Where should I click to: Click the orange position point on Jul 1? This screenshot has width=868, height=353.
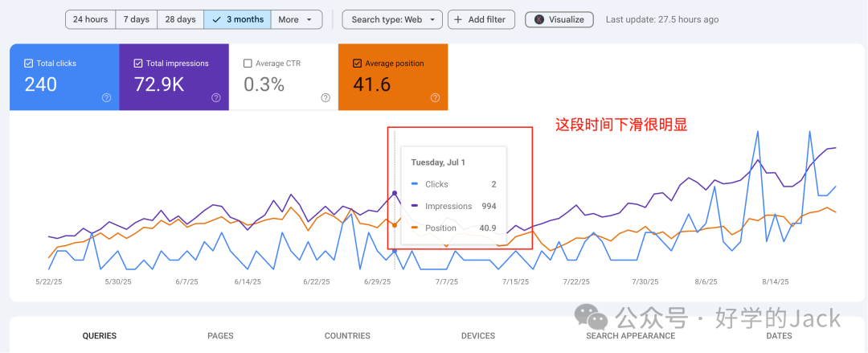click(x=395, y=225)
